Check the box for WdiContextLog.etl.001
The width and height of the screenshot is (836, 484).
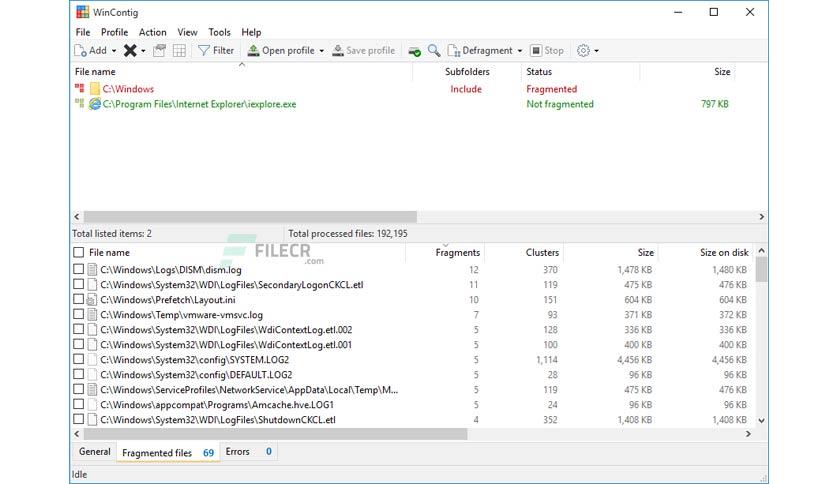pyautogui.click(x=78, y=344)
